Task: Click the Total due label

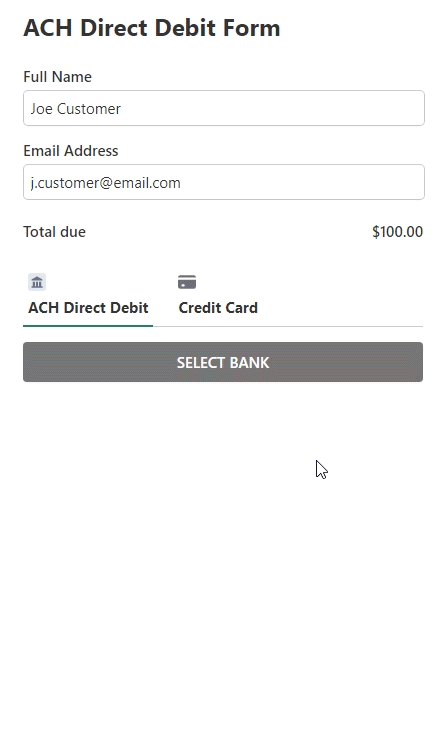Action: pos(55,231)
